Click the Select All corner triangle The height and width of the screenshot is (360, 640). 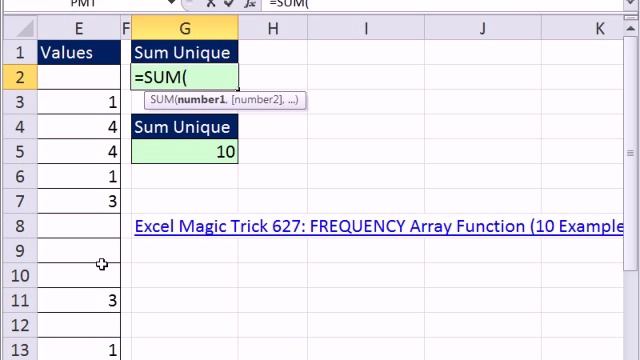pyautogui.click(x=20, y=28)
